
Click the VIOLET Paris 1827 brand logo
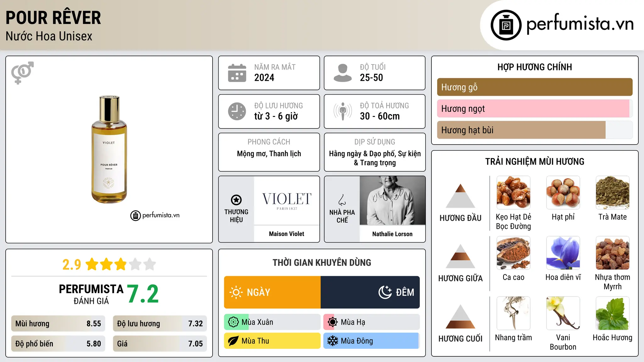click(x=287, y=200)
